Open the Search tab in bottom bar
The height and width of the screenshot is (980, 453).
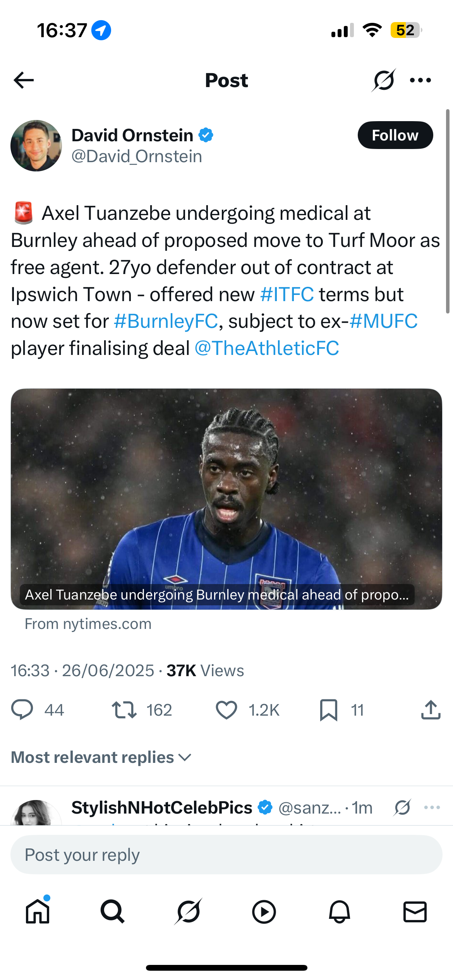[x=112, y=912]
